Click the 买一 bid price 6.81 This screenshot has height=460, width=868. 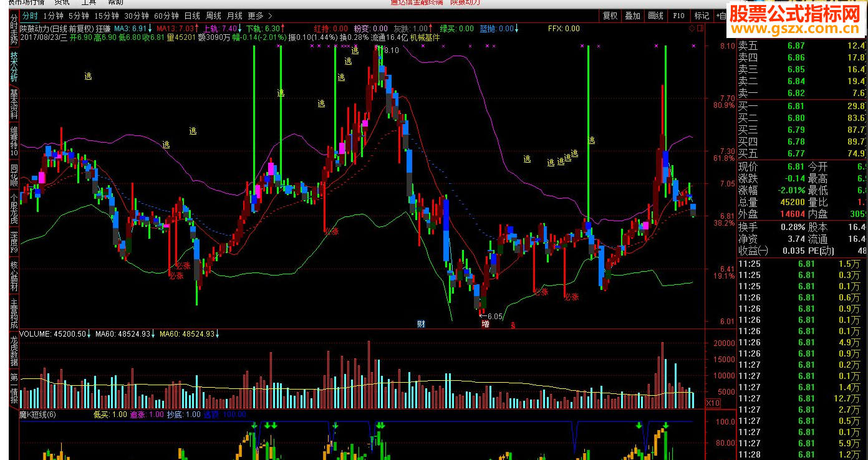point(796,106)
